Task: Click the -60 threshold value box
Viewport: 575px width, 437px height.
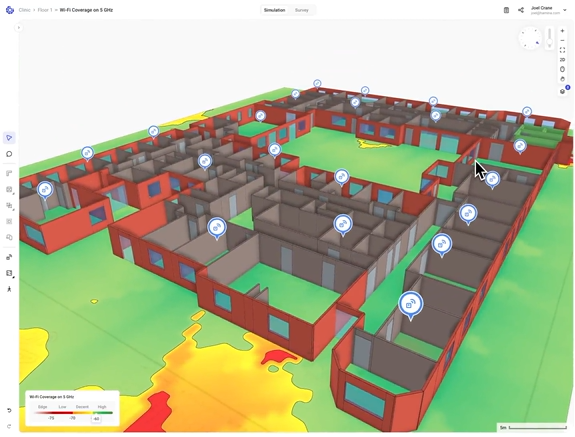Action: pyautogui.click(x=96, y=419)
